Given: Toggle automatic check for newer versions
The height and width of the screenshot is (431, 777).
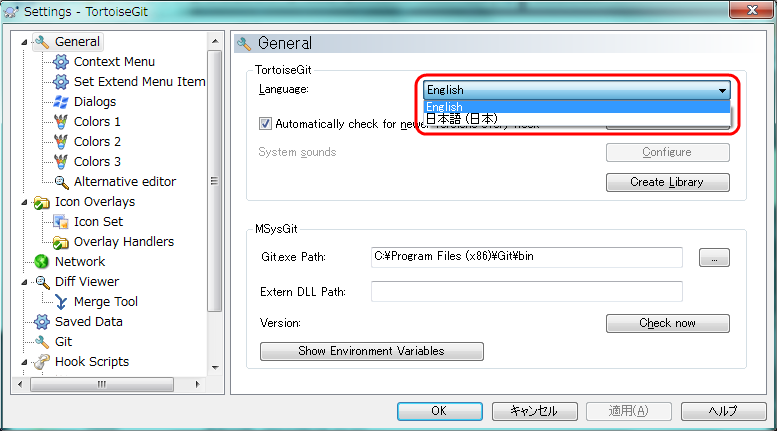Looking at the screenshot, I should [265, 123].
